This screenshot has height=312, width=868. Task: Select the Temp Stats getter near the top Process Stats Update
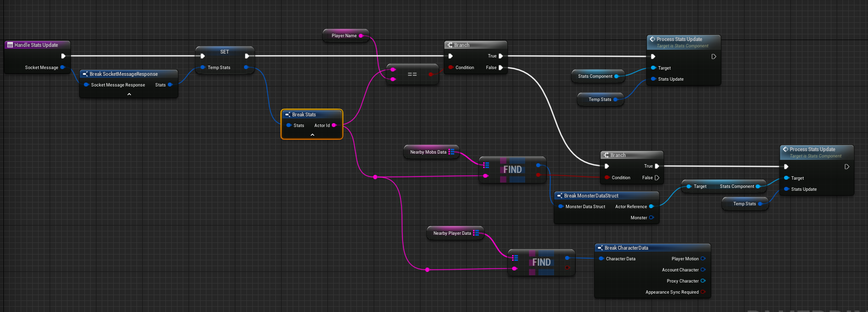tap(600, 99)
